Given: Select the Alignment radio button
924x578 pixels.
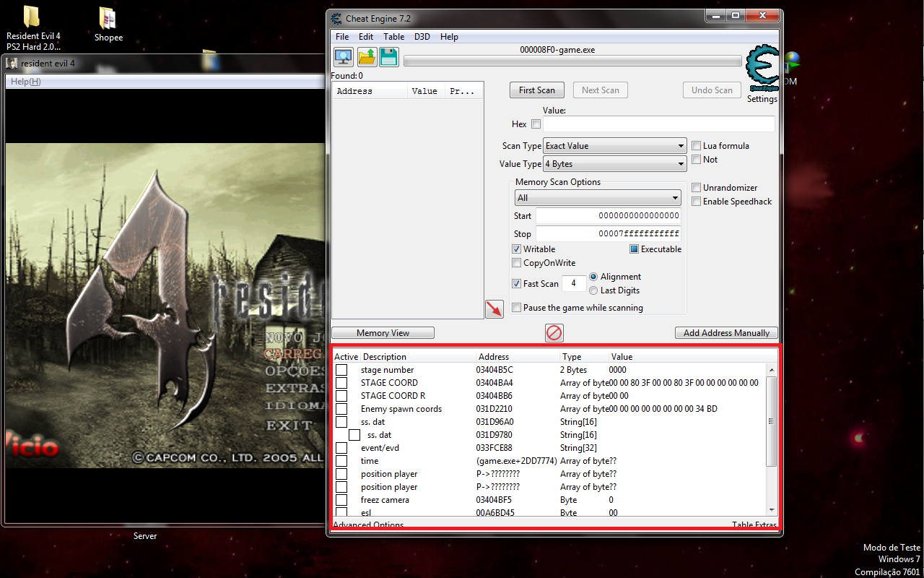Looking at the screenshot, I should [593, 277].
